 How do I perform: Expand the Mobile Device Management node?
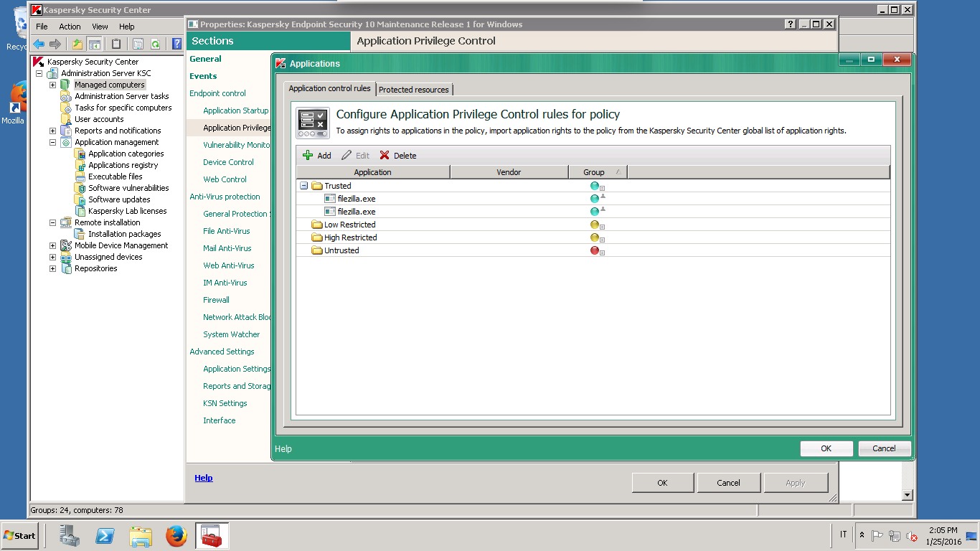tap(52, 245)
